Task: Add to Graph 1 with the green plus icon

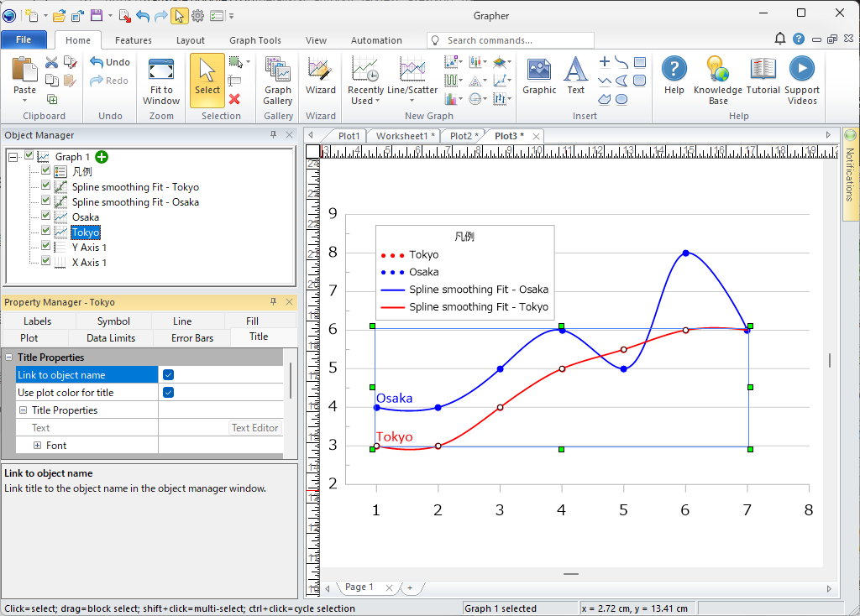Action: click(102, 157)
